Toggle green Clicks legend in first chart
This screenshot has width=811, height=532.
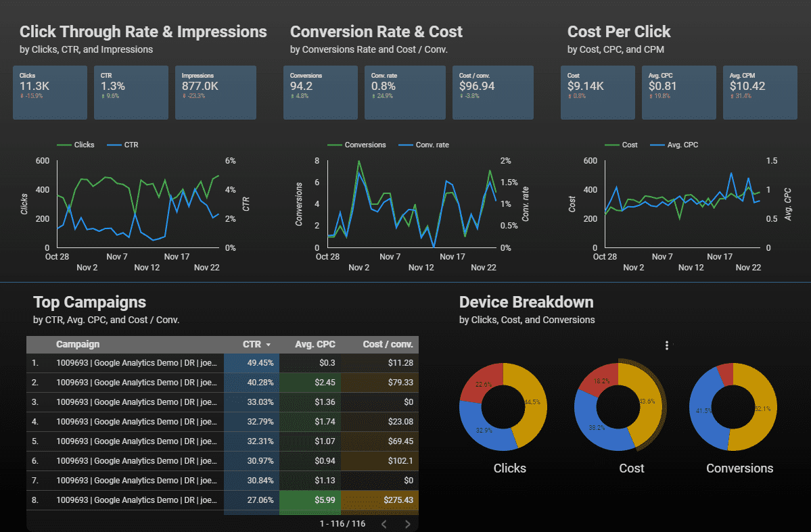coord(76,145)
